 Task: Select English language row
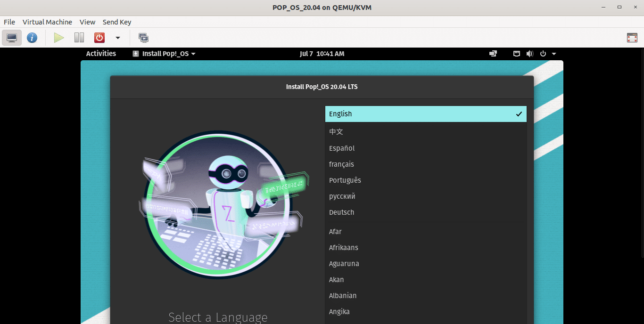426,114
